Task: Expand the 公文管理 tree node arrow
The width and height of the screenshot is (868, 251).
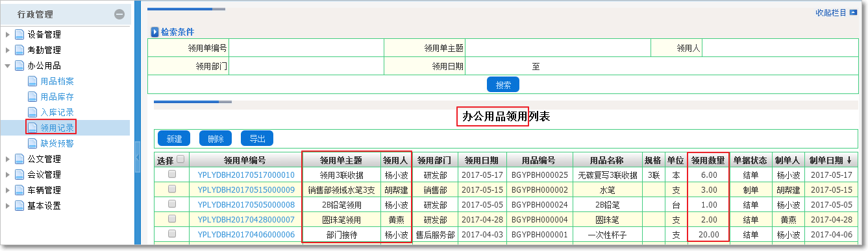Action: click(8, 159)
